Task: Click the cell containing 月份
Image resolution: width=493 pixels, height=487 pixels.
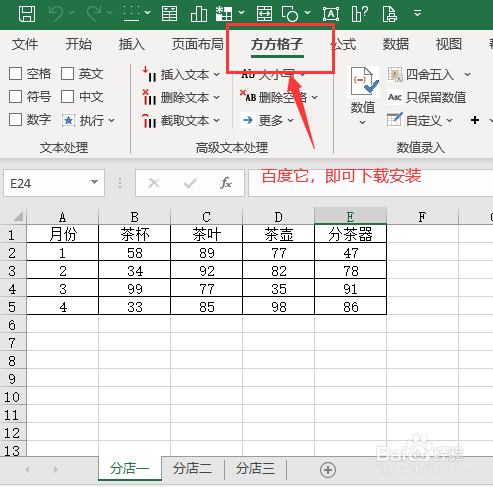Action: tap(63, 234)
